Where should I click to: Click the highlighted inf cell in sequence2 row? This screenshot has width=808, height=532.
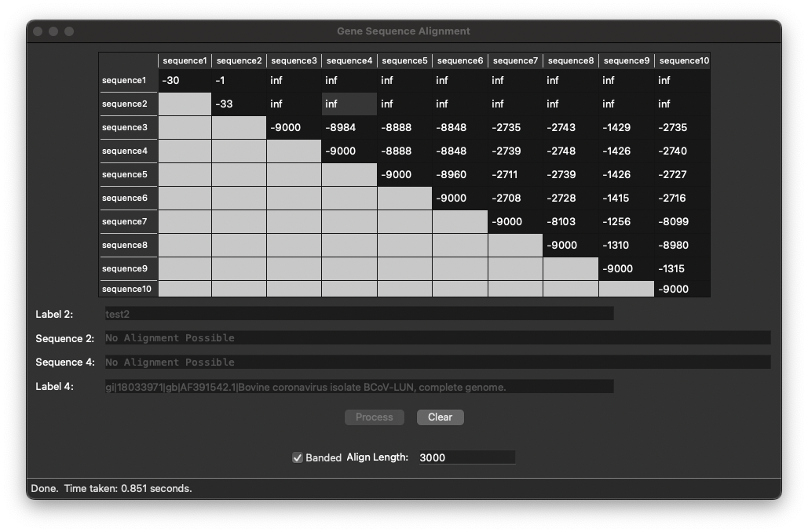(x=349, y=104)
